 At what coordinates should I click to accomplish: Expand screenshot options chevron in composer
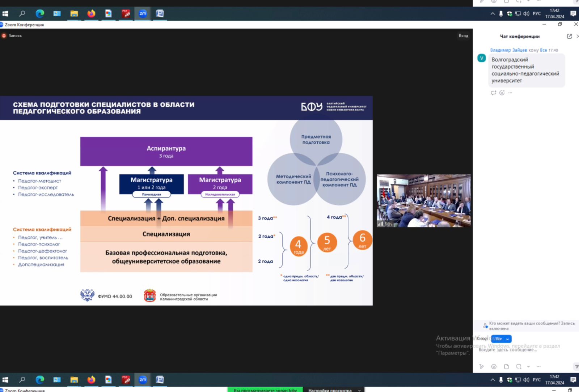(528, 366)
